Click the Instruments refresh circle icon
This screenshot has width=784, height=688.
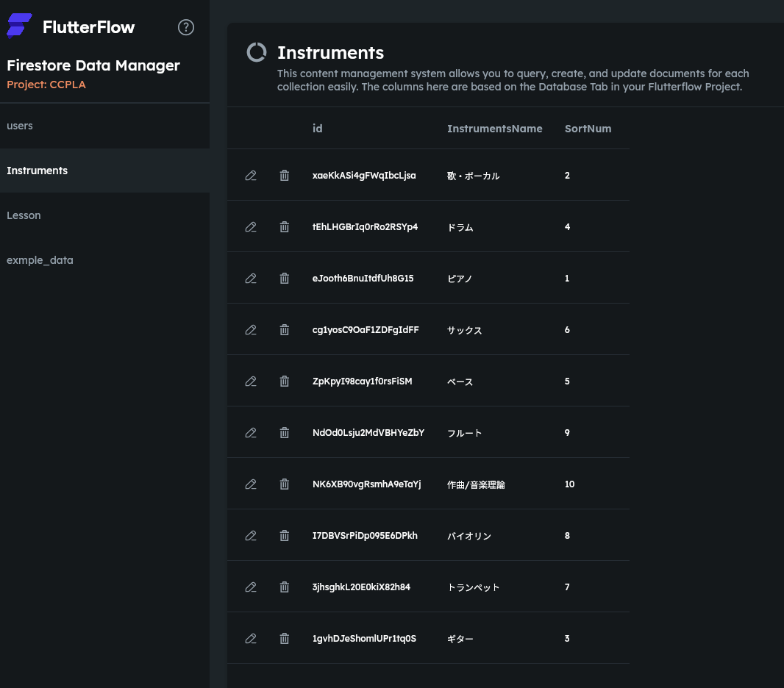click(x=257, y=53)
